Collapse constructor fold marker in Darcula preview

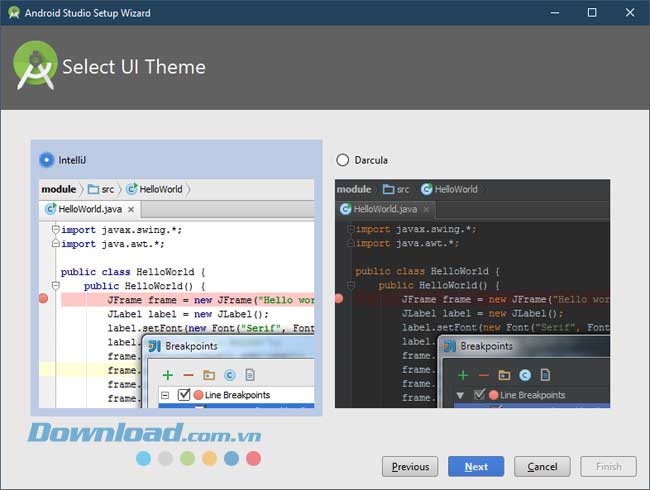(x=351, y=285)
